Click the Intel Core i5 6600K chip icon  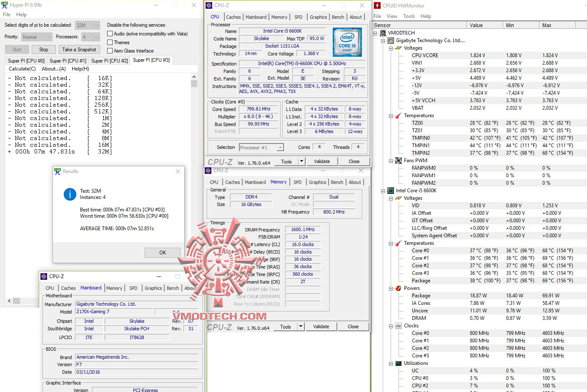pos(391,191)
